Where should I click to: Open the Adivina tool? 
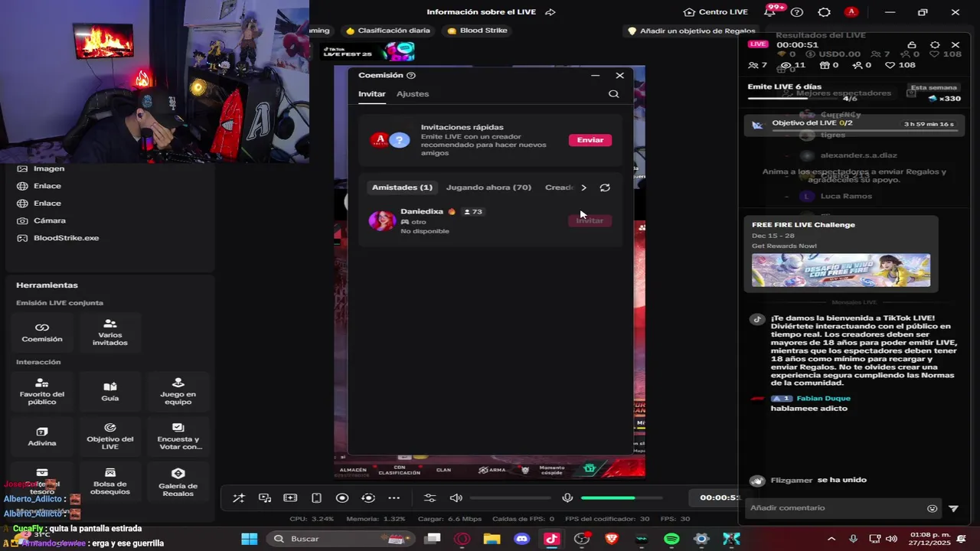(x=42, y=436)
